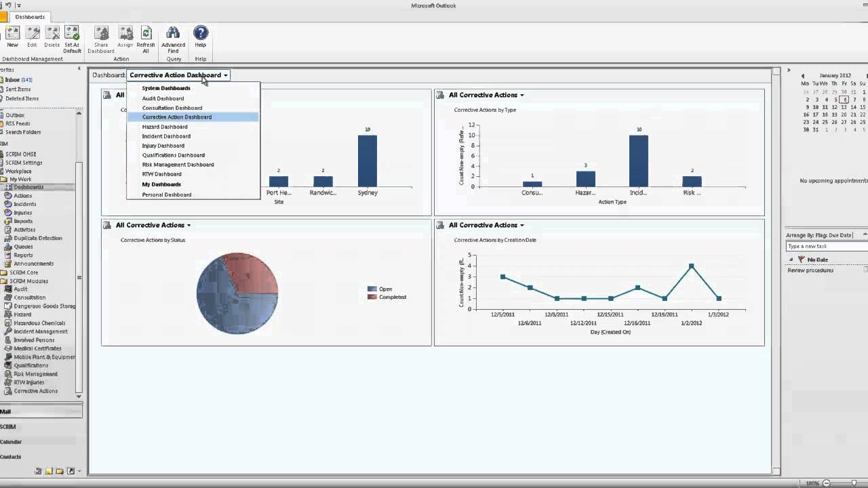Image resolution: width=868 pixels, height=488 pixels.
Task: Open Duplicate Detection in navigation tree
Action: click(37, 238)
